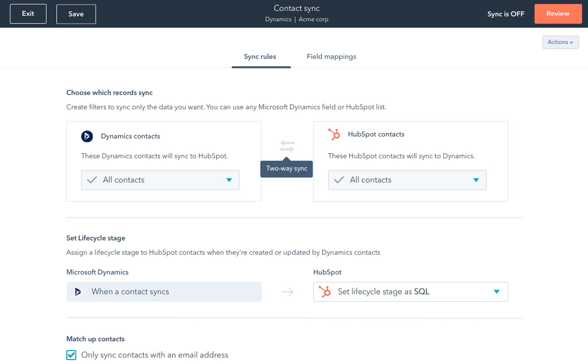Open the HubSpot All contacts dropdown
This screenshot has width=588, height=364.
pos(476,180)
